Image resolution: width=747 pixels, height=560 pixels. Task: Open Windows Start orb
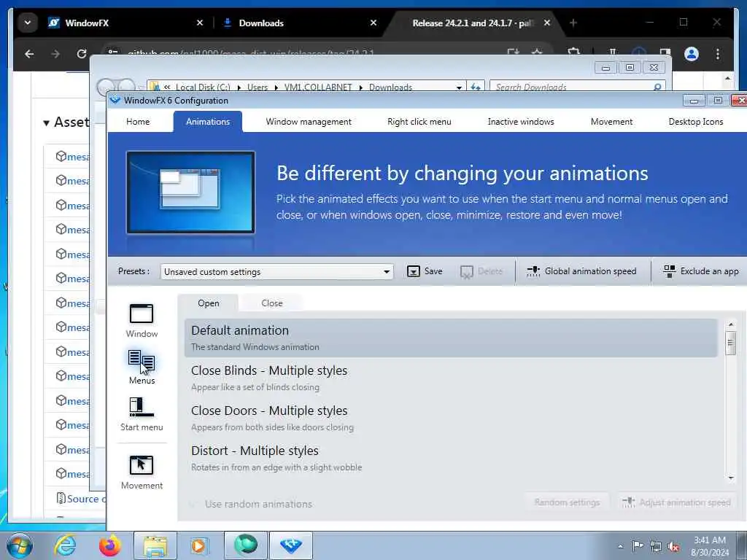20,545
